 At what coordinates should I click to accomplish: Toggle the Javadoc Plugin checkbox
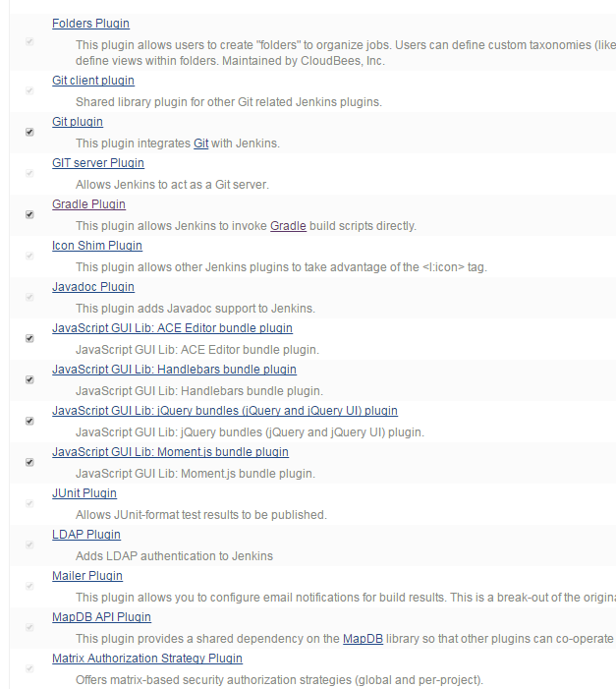[x=29, y=298]
